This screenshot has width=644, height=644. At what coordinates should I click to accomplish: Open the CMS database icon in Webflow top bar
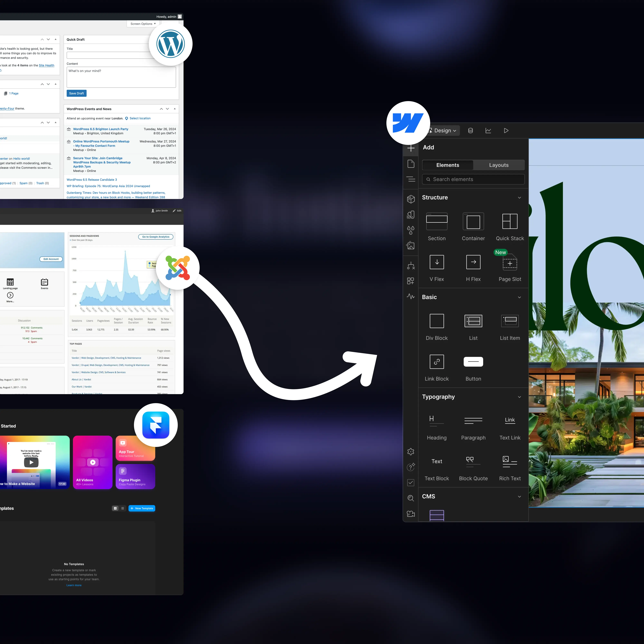pos(470,131)
